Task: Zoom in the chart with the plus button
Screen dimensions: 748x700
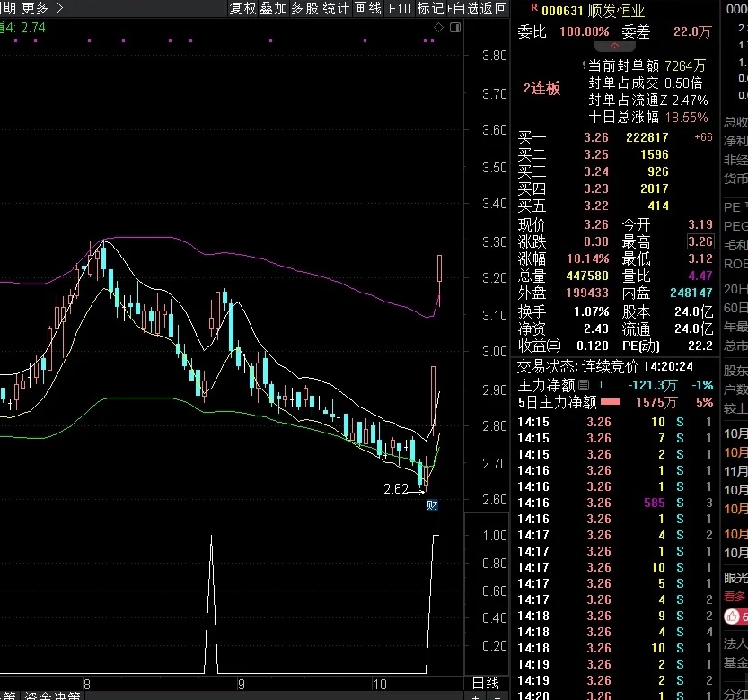Action: point(475,696)
